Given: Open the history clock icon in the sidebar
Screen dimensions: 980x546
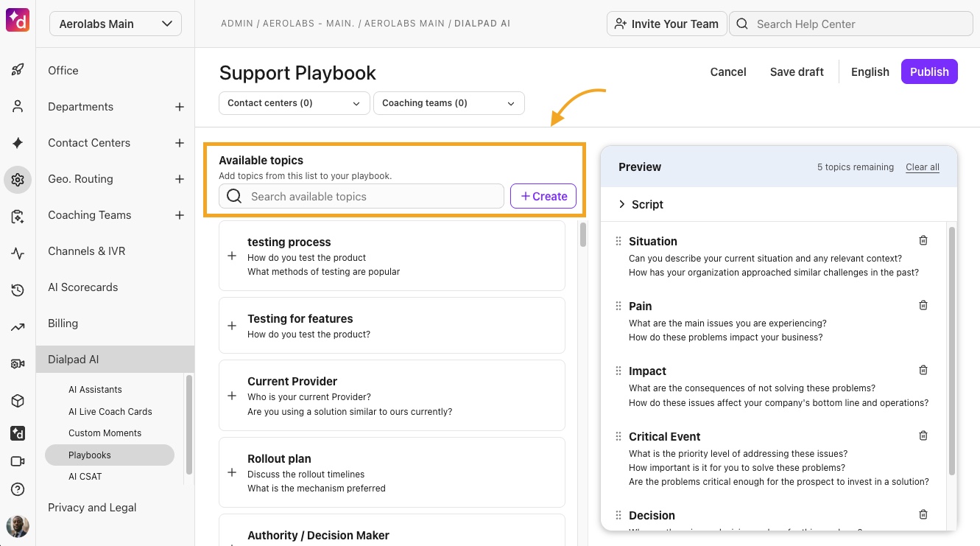Looking at the screenshot, I should point(18,290).
